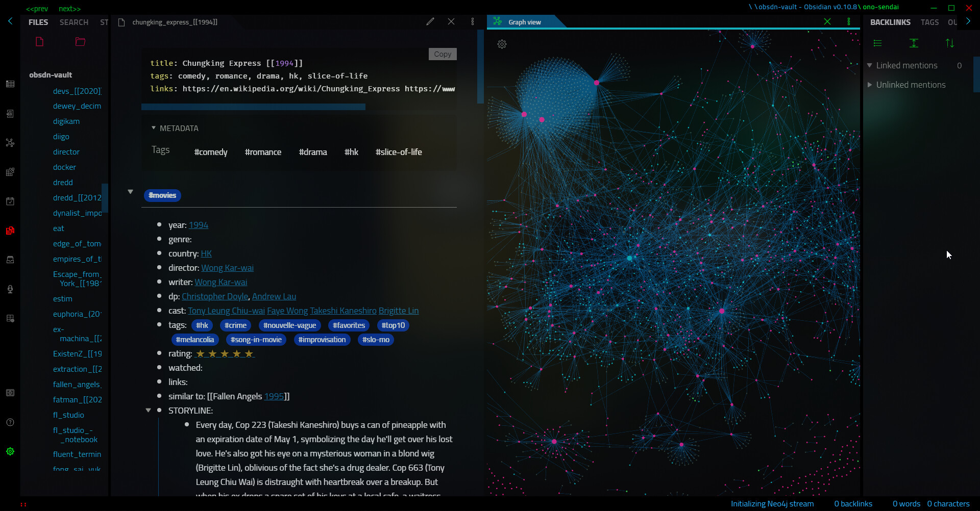The height and width of the screenshot is (511, 980).
Task: Toggle collapse results in backlinks pane
Action: (x=877, y=43)
